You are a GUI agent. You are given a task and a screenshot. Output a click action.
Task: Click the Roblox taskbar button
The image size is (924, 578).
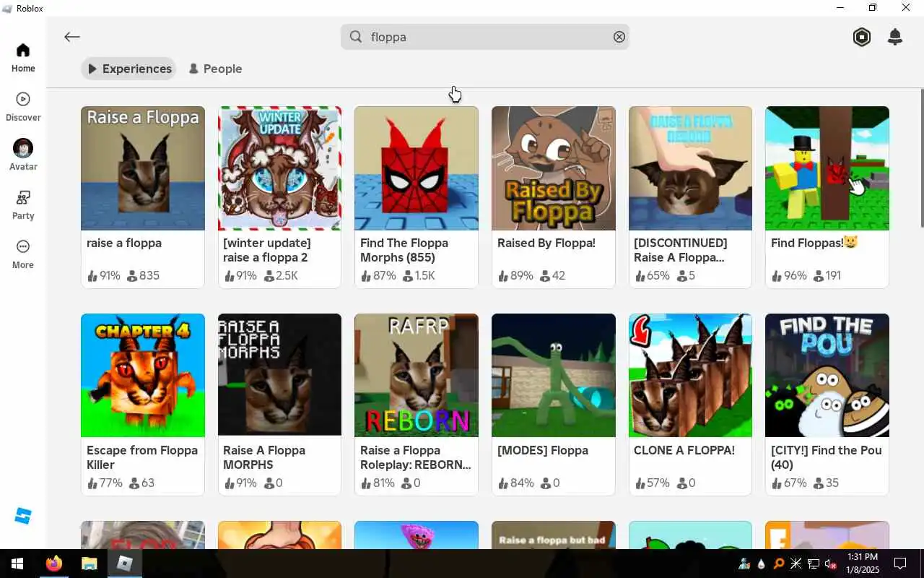(x=124, y=564)
